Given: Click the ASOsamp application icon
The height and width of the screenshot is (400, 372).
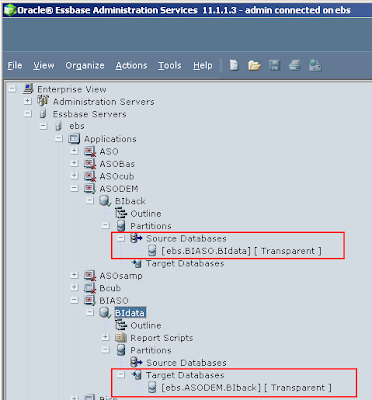Looking at the screenshot, I should tap(90, 275).
